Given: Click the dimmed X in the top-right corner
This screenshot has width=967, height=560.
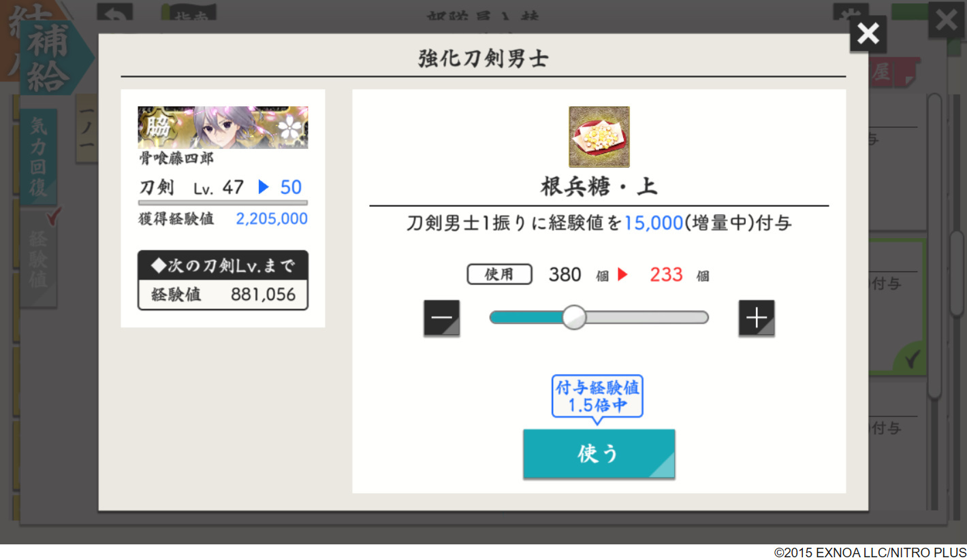Looking at the screenshot, I should coord(947,20).
